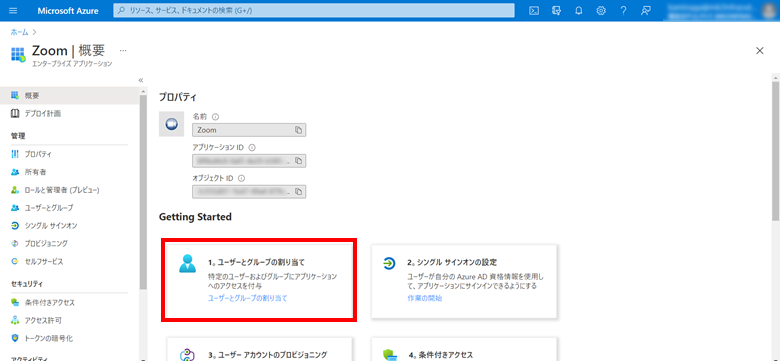Click 4. 条件付きアクセス card
This screenshot has height=361, width=780.
click(x=464, y=349)
